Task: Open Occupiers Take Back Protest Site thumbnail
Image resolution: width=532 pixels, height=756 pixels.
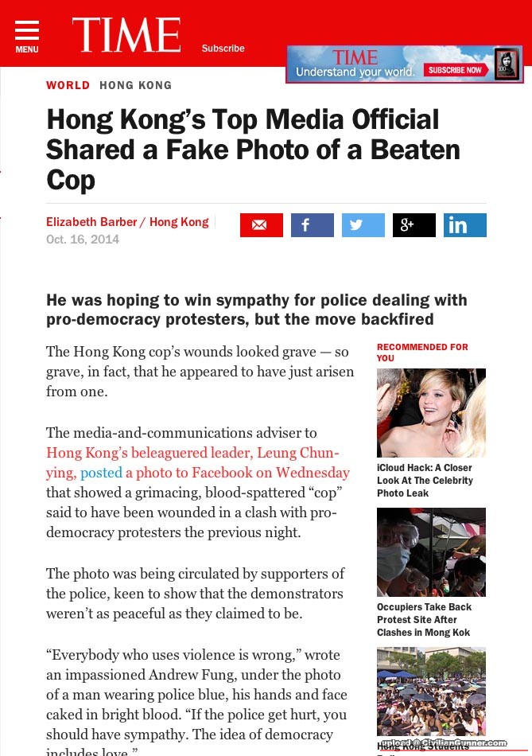Action: point(431,552)
